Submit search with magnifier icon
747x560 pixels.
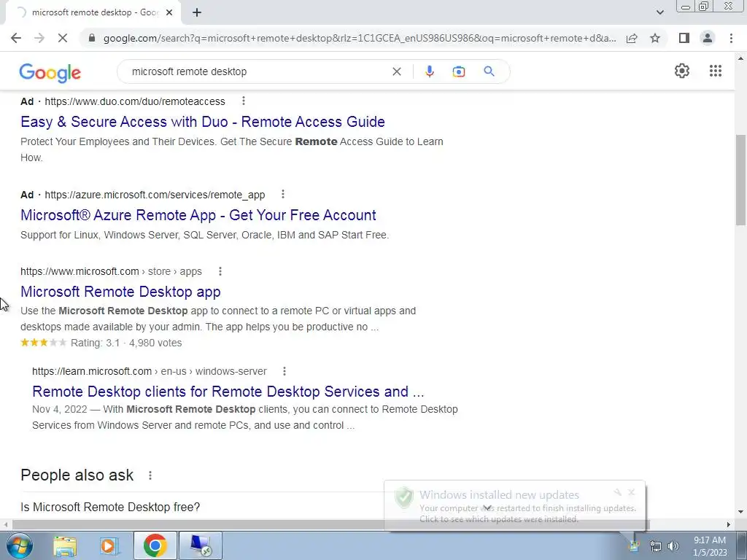point(489,71)
